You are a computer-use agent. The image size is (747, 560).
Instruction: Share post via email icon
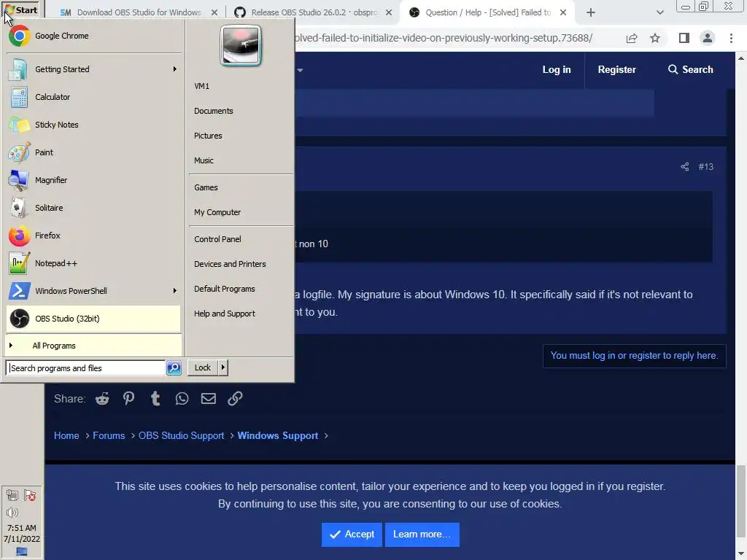point(208,399)
